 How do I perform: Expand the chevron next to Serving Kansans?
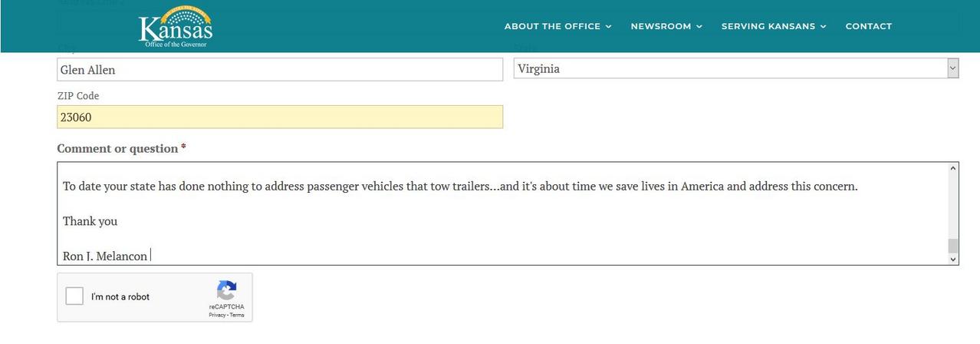pos(823,27)
